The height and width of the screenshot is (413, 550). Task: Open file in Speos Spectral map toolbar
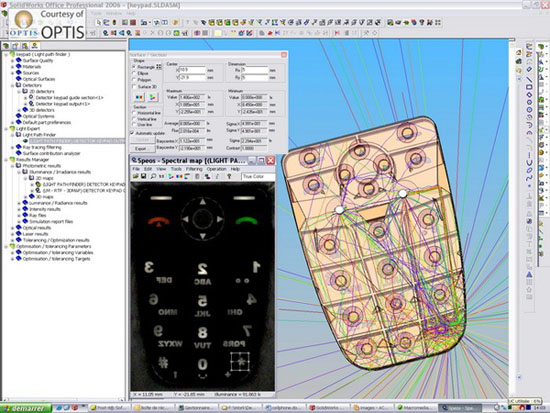point(135,176)
